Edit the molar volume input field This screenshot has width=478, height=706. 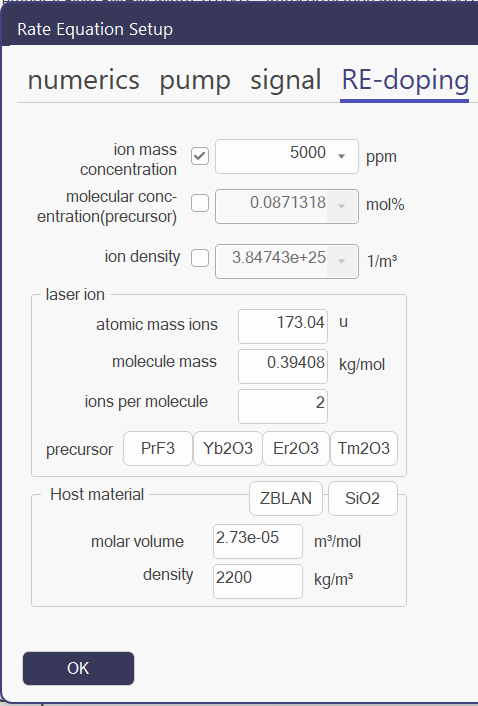(x=258, y=541)
